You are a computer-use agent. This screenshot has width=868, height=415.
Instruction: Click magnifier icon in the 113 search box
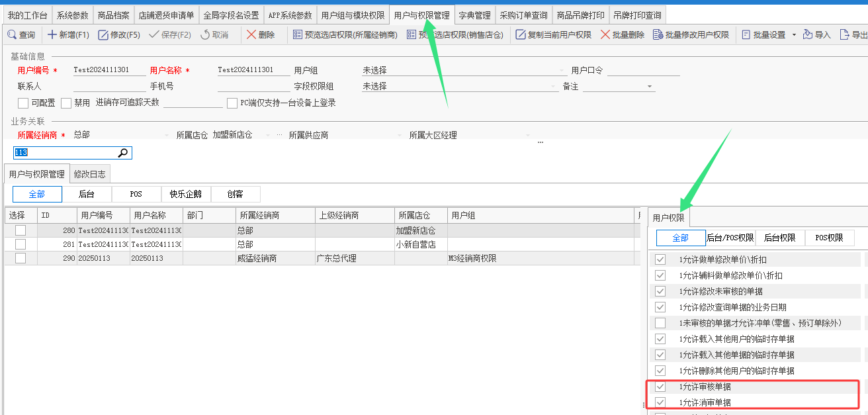(123, 153)
